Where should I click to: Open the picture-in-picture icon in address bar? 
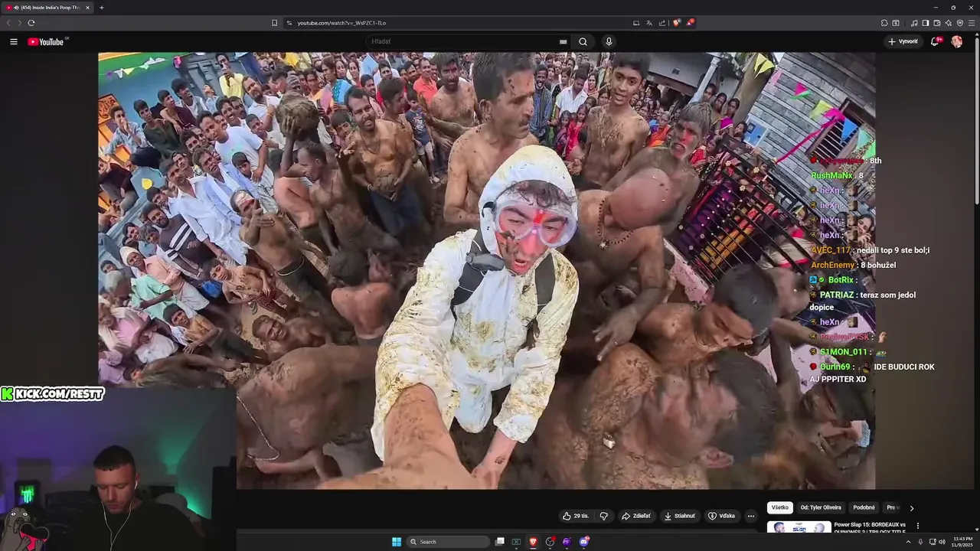click(635, 23)
